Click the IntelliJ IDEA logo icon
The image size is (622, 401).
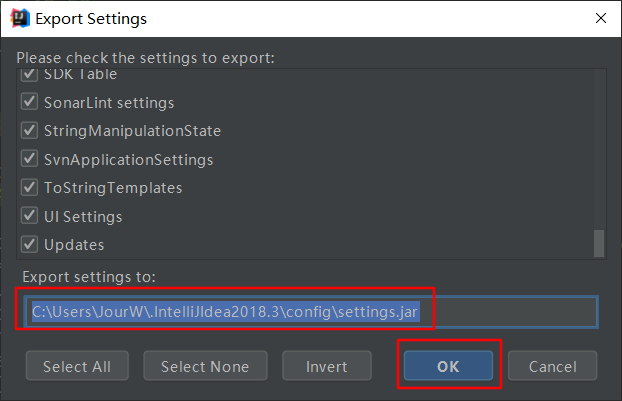(x=20, y=18)
